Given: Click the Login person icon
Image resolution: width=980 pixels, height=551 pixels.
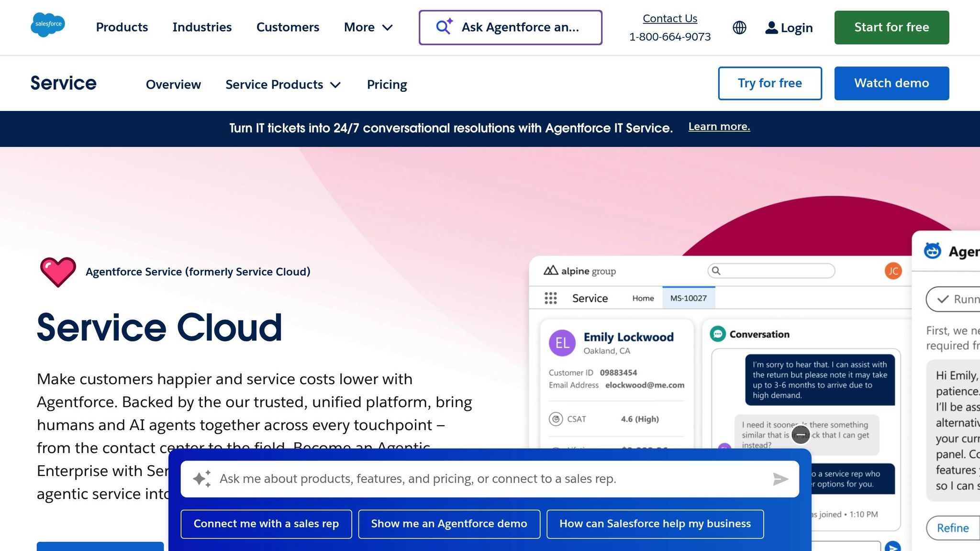Looking at the screenshot, I should [771, 27].
